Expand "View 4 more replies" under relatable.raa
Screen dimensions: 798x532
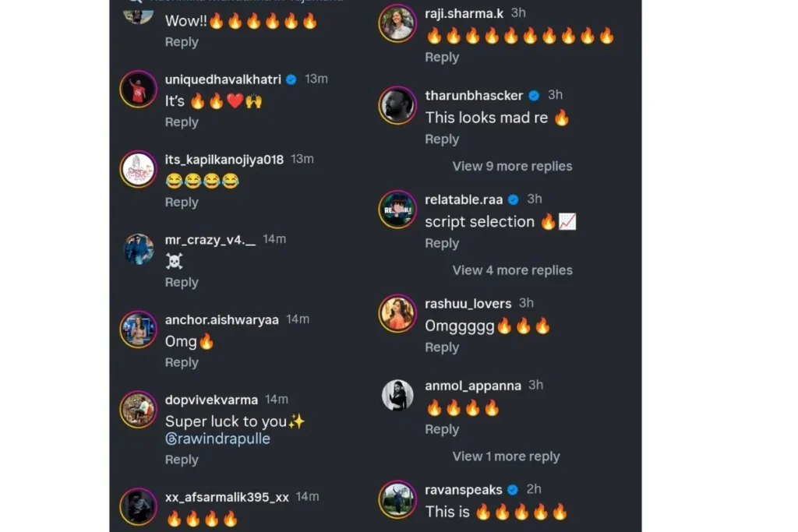[x=512, y=270]
